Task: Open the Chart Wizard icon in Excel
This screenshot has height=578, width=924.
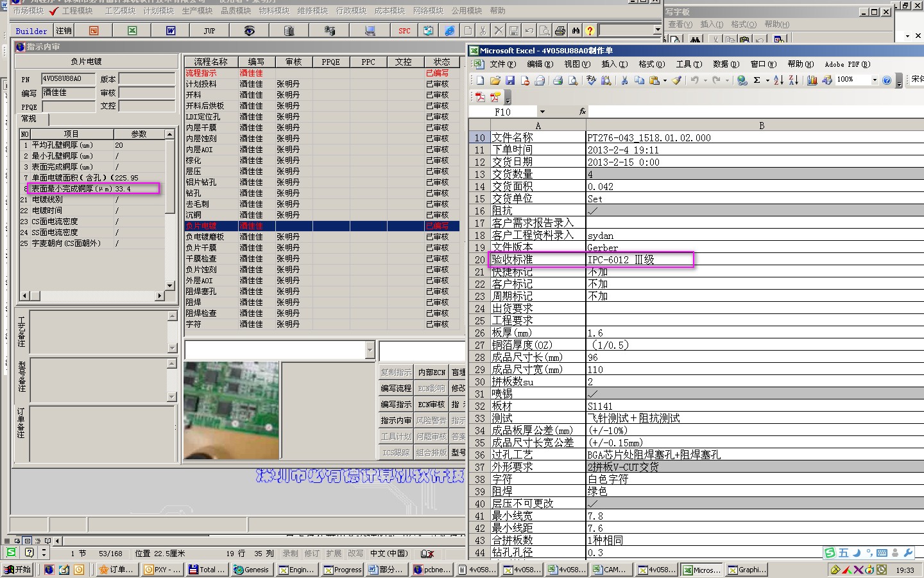Action: coord(812,80)
